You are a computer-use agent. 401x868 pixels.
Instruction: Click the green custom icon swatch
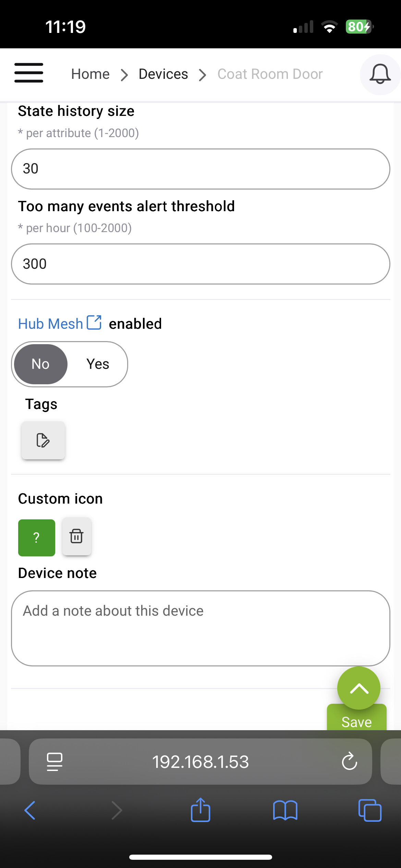(37, 538)
